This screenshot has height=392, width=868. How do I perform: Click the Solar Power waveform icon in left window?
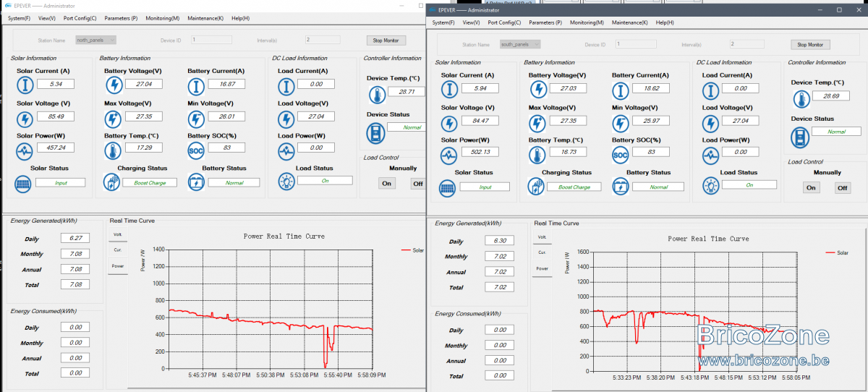[x=25, y=151]
